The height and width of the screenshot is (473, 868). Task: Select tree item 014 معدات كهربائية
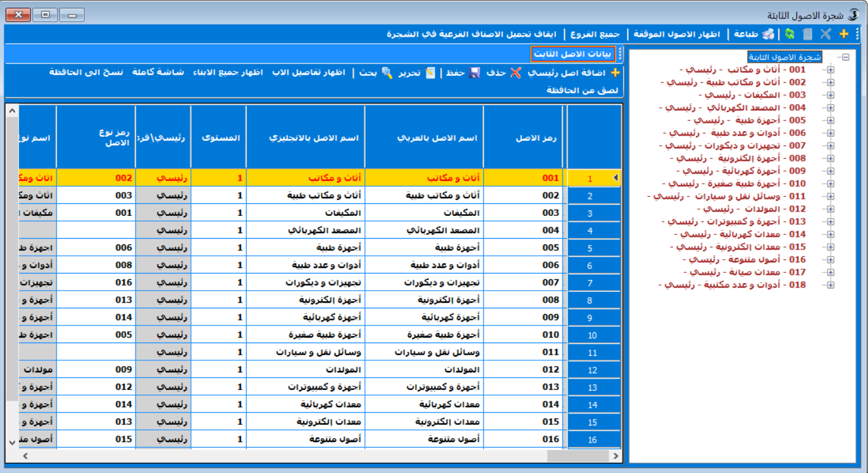(740, 234)
